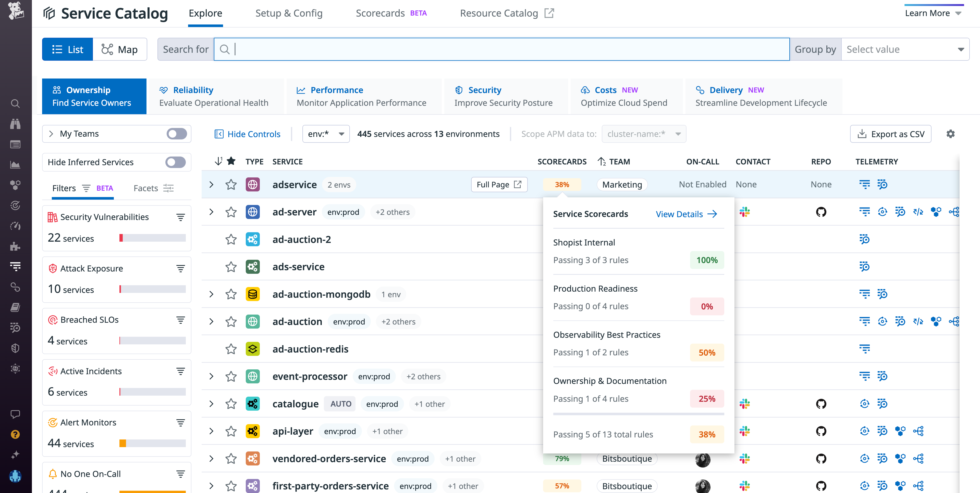Expand the adservice row chevron
The width and height of the screenshot is (980, 493).
[x=211, y=184]
